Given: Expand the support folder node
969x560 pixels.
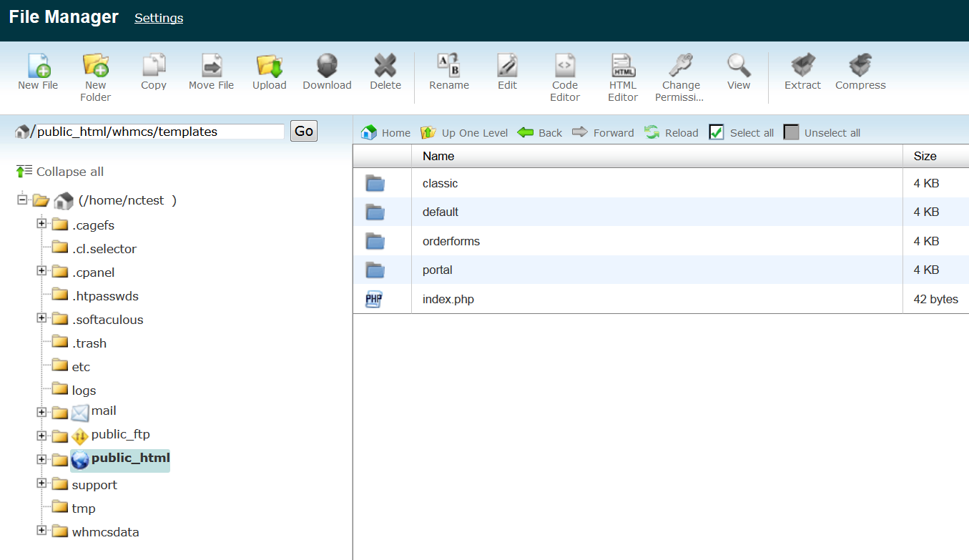Looking at the screenshot, I should tap(41, 483).
